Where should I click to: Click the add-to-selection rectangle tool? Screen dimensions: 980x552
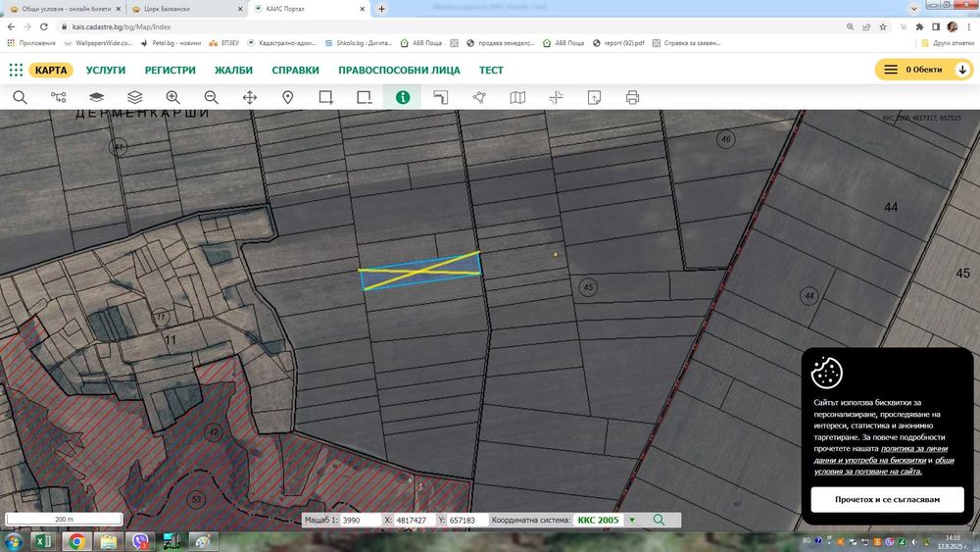coord(326,97)
